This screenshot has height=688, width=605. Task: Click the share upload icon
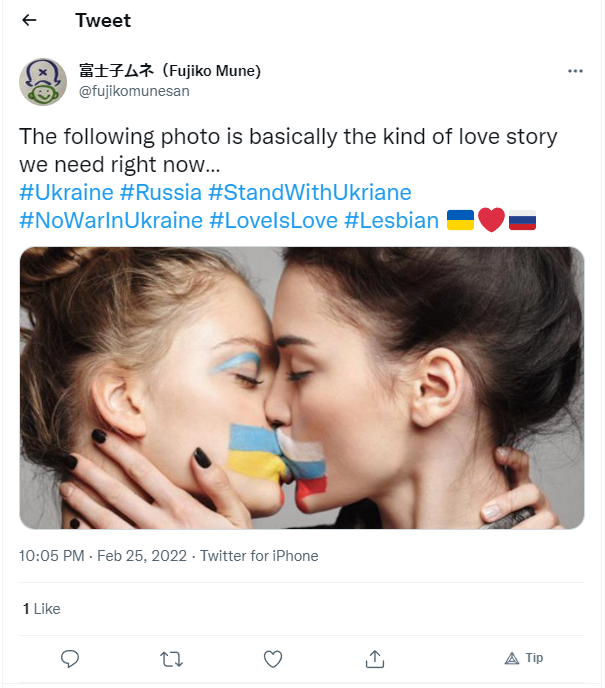375,658
